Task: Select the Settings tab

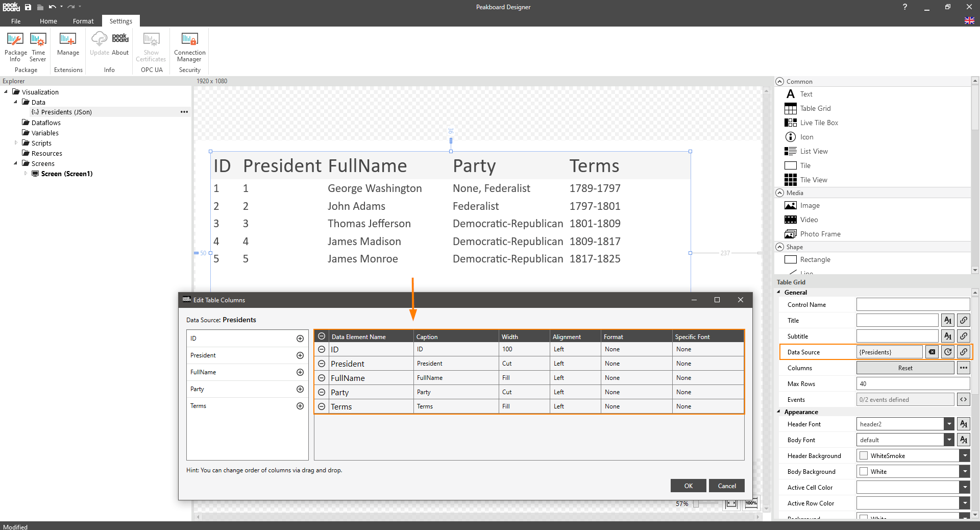Action: point(121,21)
